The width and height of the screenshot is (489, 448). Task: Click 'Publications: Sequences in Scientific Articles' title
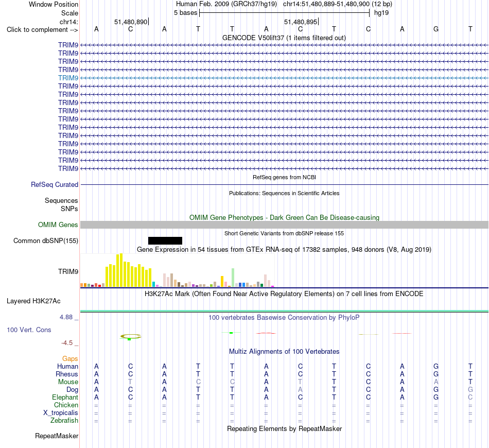(284, 193)
